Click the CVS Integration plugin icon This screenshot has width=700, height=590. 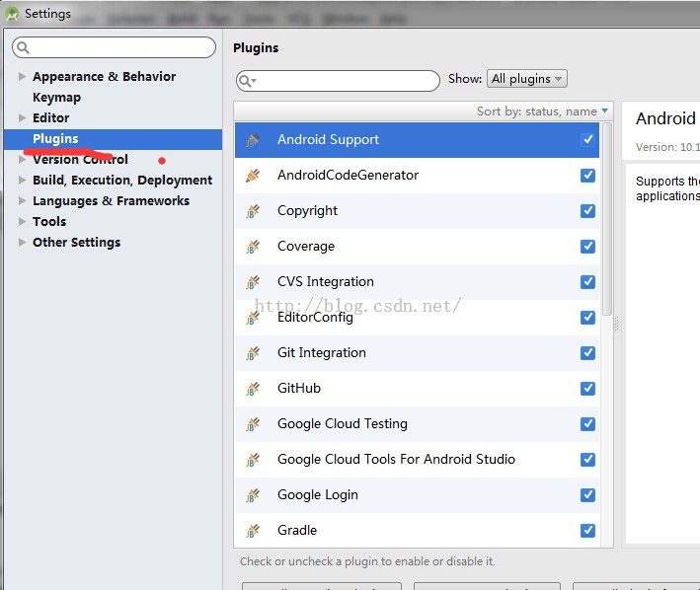(253, 282)
